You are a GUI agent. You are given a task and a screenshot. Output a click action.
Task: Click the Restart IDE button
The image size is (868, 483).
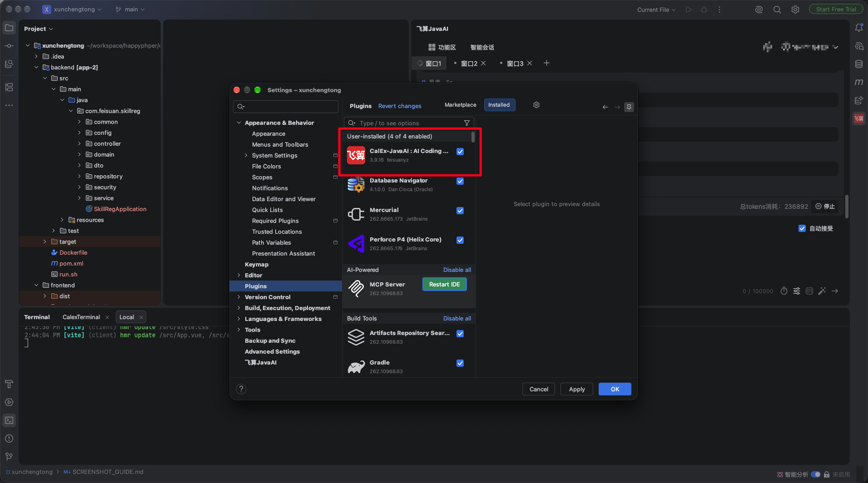point(445,285)
